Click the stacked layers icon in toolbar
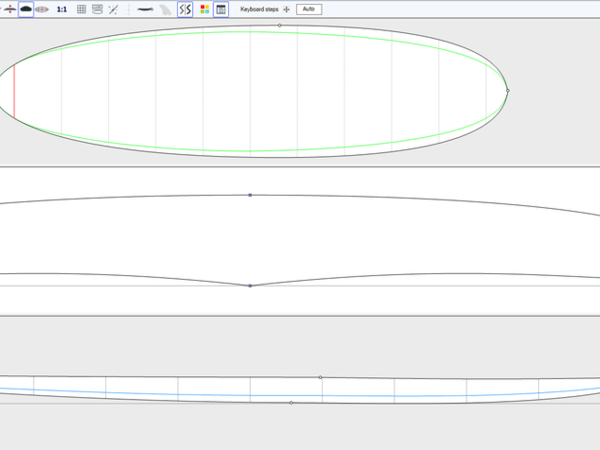The height and width of the screenshot is (450, 600). [x=97, y=9]
